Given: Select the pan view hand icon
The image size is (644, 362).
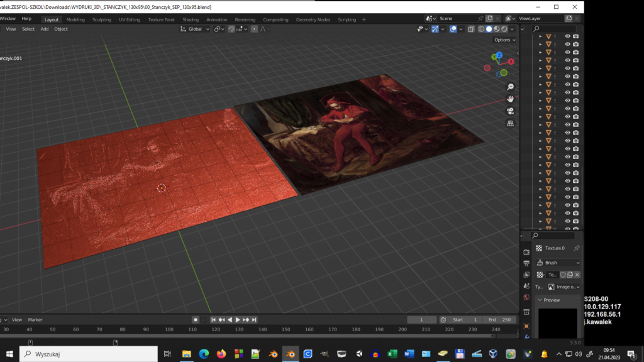Looking at the screenshot, I should (510, 99).
